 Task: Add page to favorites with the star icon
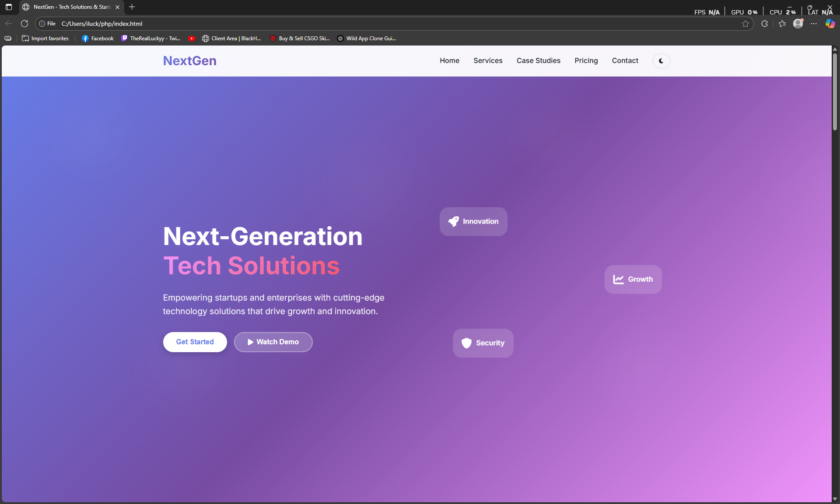click(x=745, y=24)
